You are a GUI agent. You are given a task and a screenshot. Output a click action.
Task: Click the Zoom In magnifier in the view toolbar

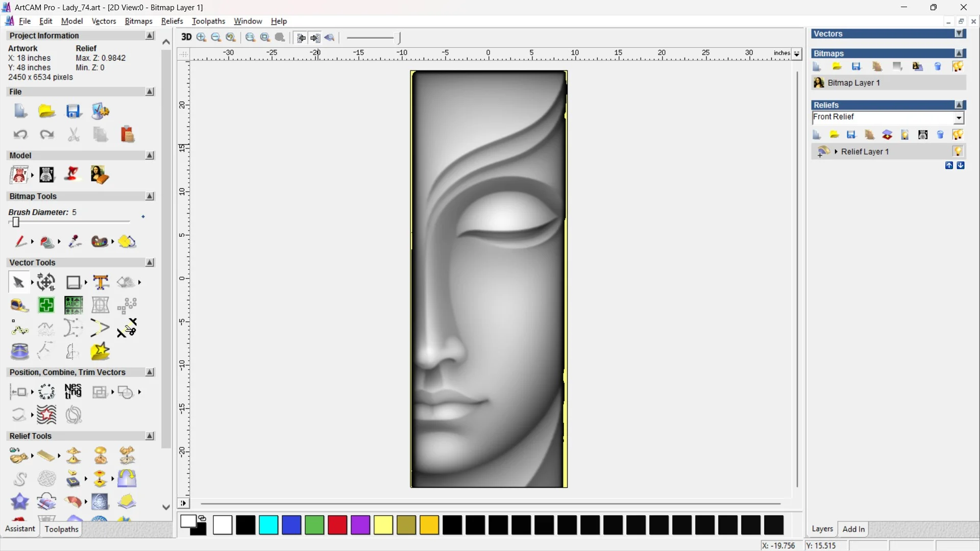[201, 37]
